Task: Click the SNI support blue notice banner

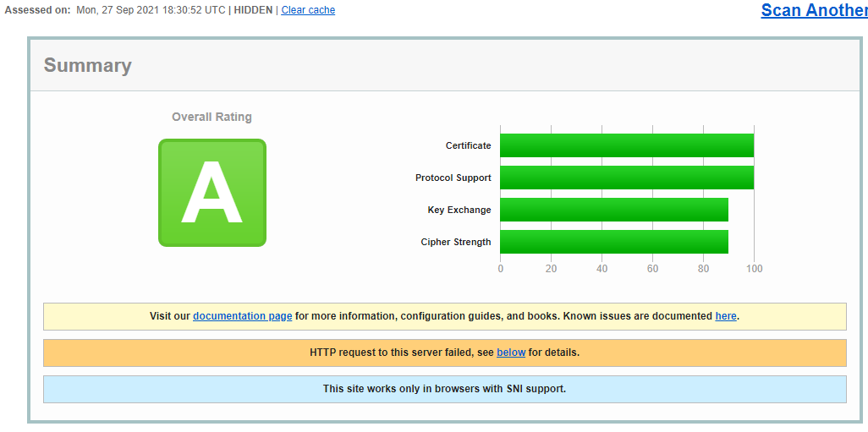Action: (x=444, y=390)
